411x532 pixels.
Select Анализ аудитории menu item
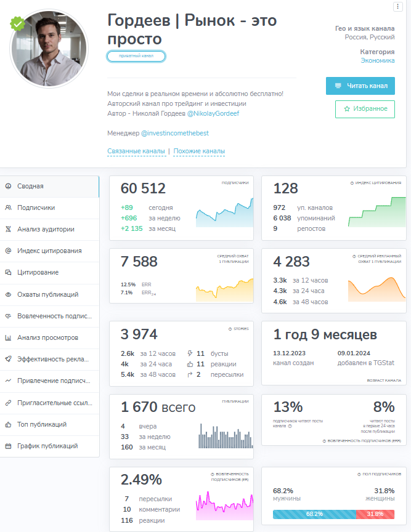pos(49,229)
